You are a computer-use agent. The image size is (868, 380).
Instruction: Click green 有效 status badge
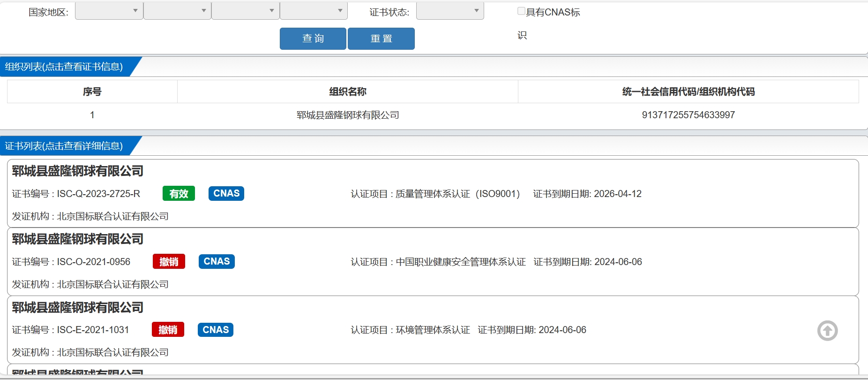click(x=179, y=194)
